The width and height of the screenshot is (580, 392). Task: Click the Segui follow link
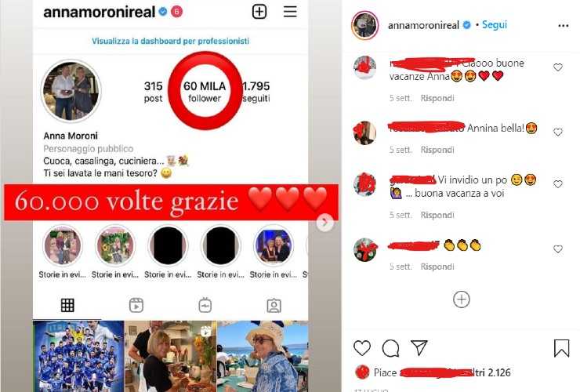[x=495, y=25]
